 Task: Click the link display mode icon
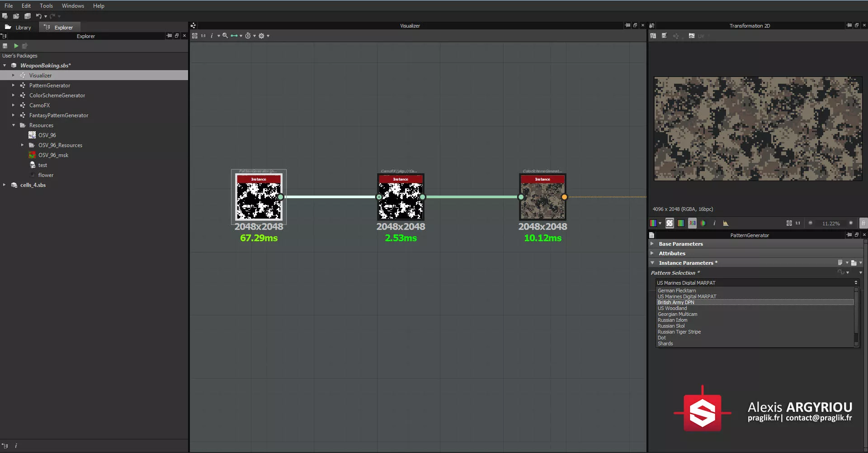coord(234,36)
